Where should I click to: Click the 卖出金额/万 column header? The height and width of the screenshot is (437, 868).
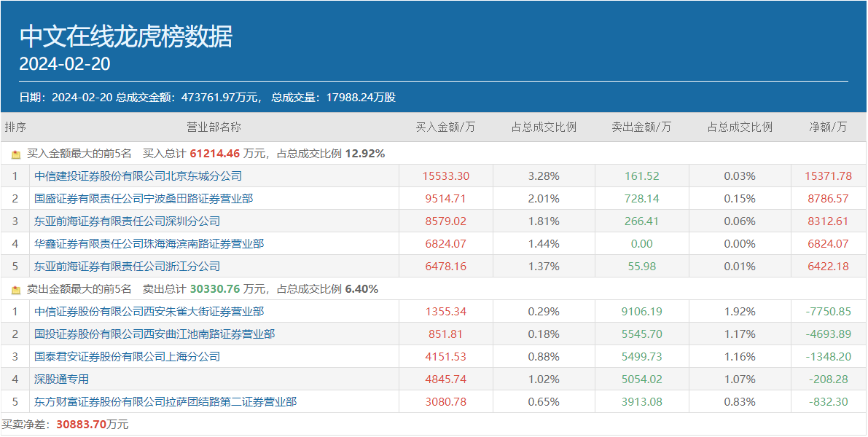[x=641, y=127]
